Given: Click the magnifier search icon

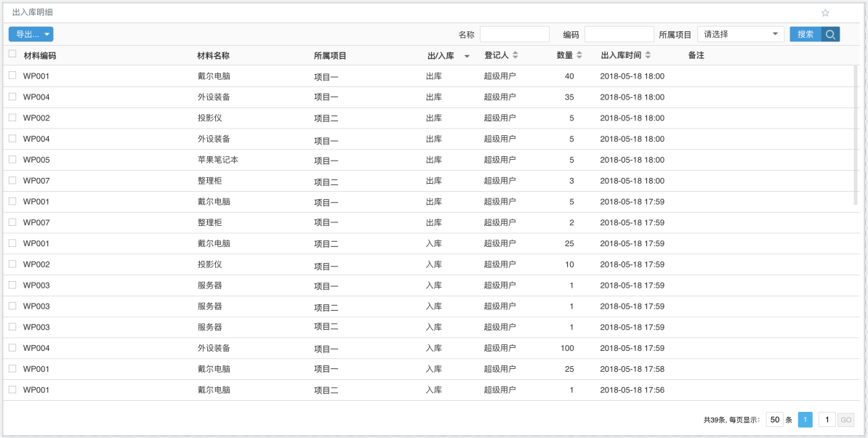Looking at the screenshot, I should click(x=831, y=33).
